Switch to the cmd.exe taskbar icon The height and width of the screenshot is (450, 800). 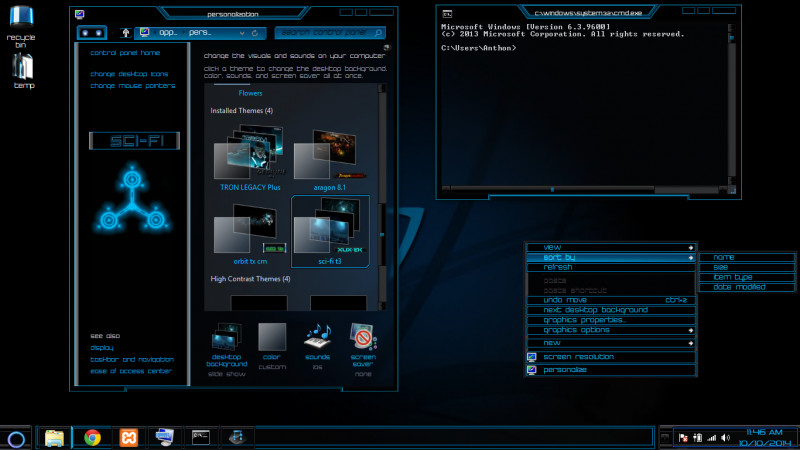[x=201, y=437]
